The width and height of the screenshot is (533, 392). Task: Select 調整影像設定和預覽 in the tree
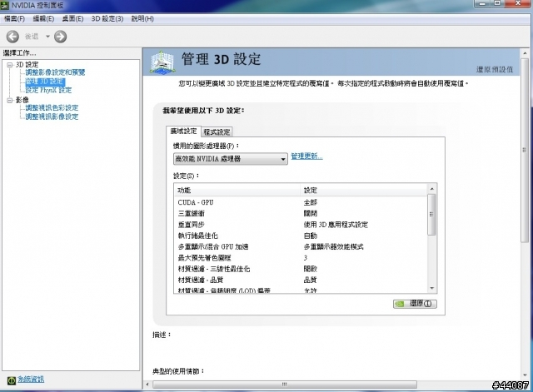pos(55,72)
